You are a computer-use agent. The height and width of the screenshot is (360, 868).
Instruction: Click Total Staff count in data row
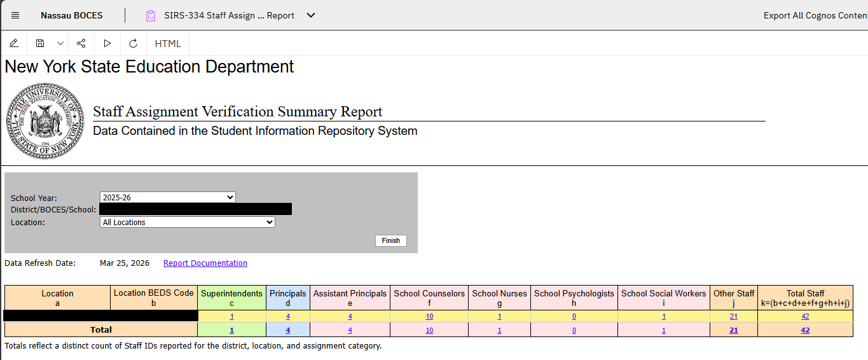(x=805, y=317)
